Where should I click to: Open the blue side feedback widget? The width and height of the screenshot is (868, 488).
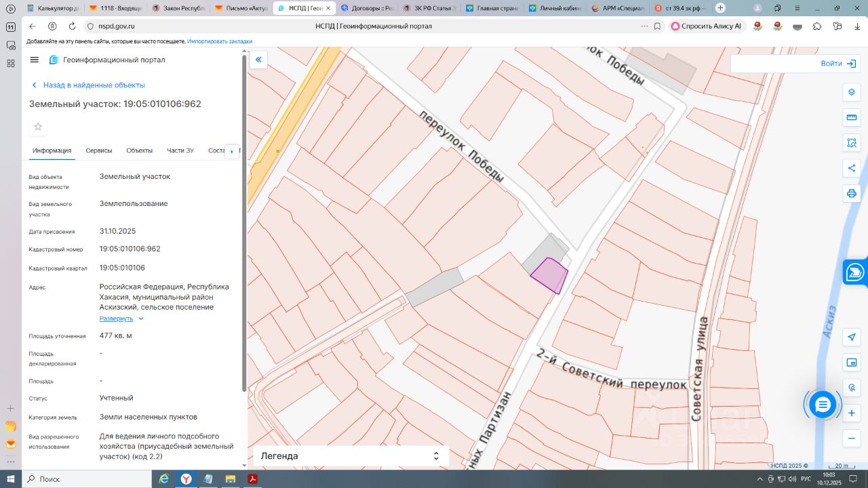pos(855,272)
